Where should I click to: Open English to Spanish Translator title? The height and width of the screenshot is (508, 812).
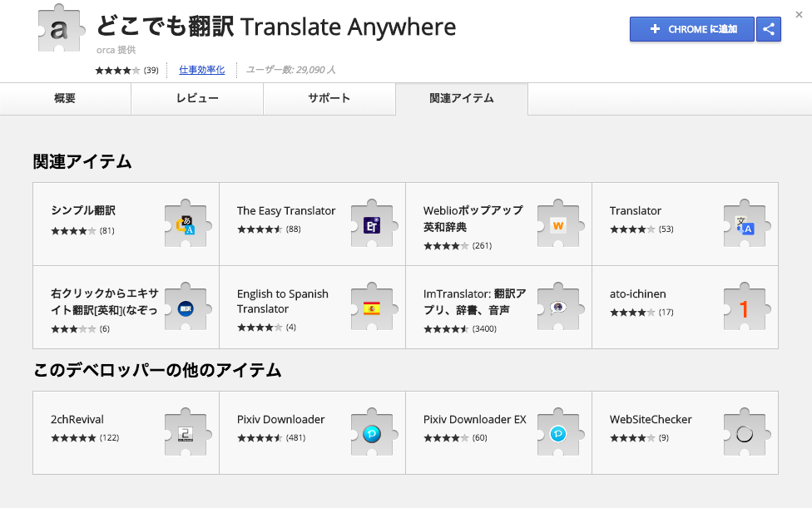coord(283,301)
